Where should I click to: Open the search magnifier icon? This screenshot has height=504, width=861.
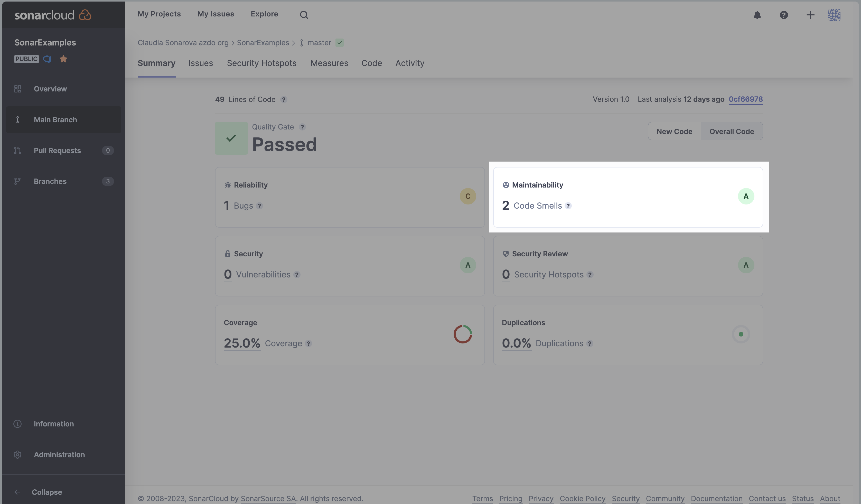click(304, 15)
